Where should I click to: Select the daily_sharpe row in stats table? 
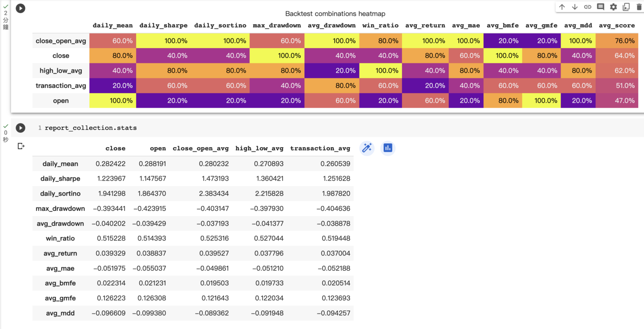(x=60, y=179)
